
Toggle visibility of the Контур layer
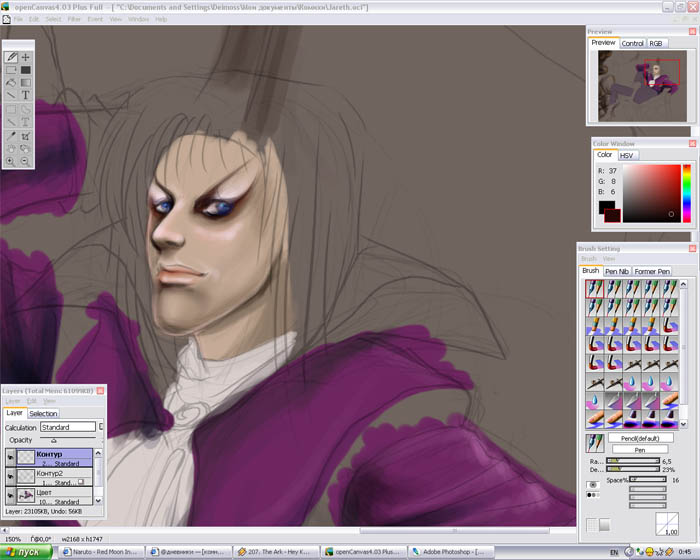[10, 458]
